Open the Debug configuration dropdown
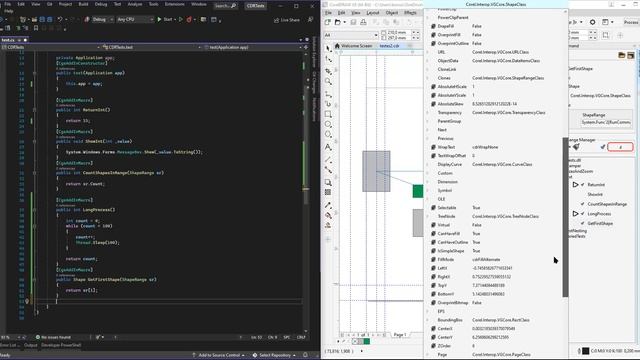This screenshot has height=360, width=640. click(102, 19)
